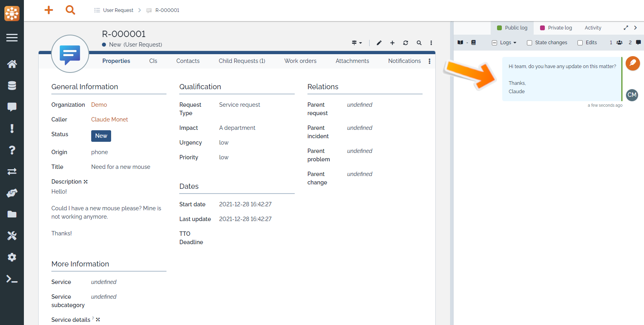Click the User Request breadcrumb
The height and width of the screenshot is (325, 644).
click(118, 10)
